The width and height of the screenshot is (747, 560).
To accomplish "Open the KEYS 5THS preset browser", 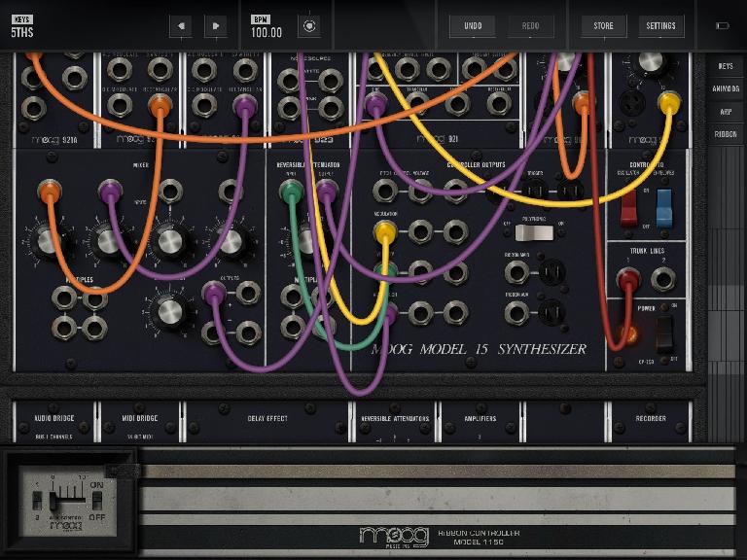I will tap(22, 26).
